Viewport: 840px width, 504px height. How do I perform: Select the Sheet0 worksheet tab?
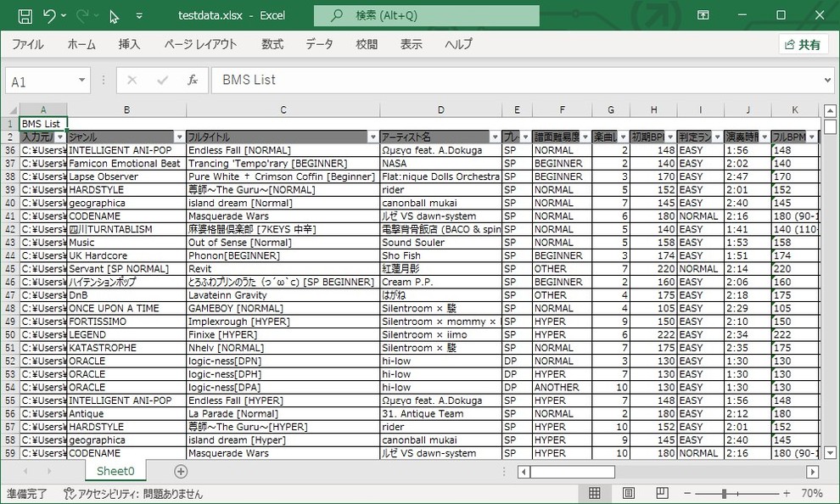[115, 471]
